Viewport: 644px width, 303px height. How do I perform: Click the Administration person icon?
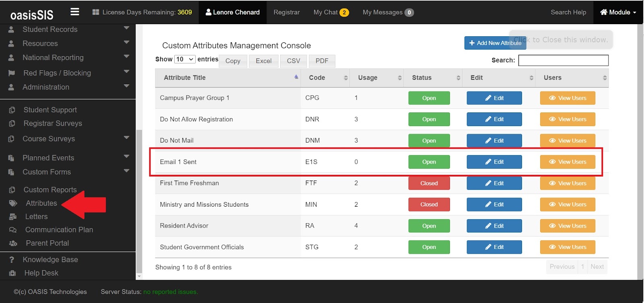(11, 87)
